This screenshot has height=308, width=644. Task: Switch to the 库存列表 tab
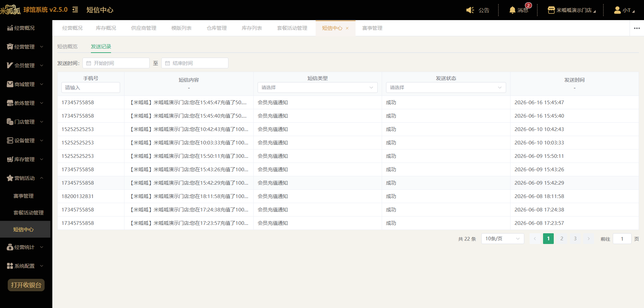(252, 28)
